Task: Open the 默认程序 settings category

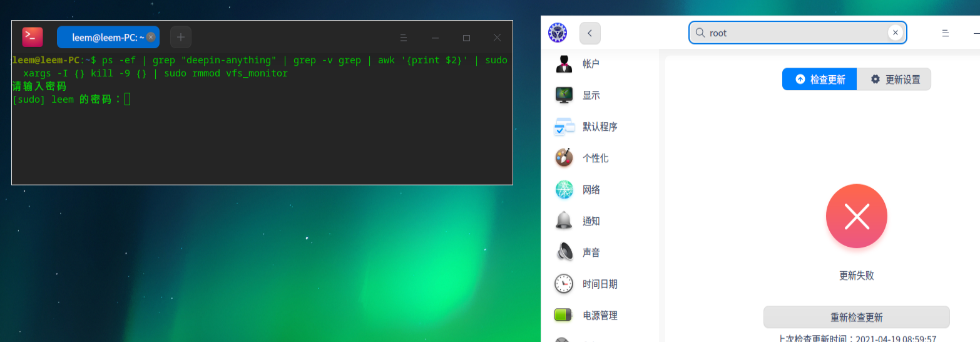Action: (600, 127)
